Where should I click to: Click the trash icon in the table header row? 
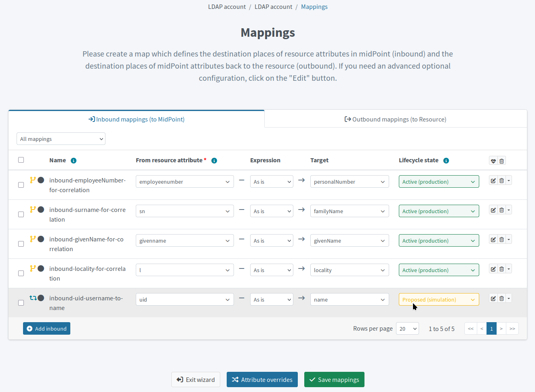[x=501, y=160]
